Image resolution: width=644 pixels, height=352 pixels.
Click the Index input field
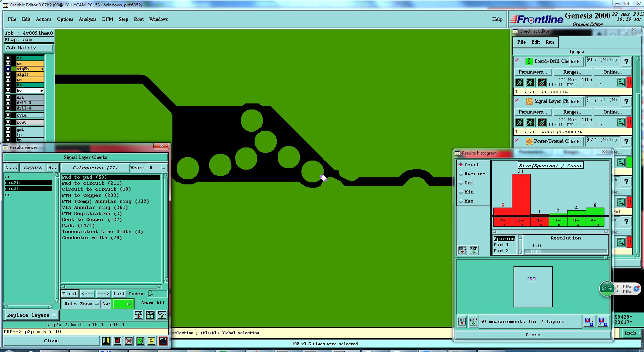click(x=158, y=294)
